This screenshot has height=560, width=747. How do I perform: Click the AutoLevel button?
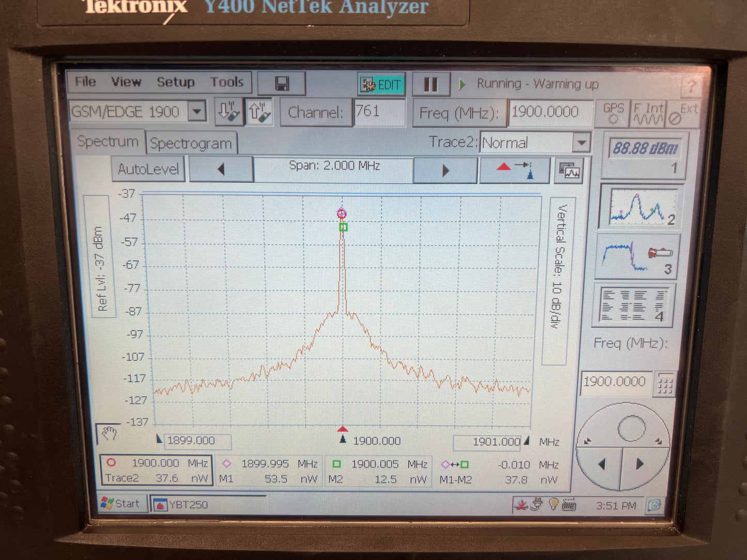click(x=148, y=169)
